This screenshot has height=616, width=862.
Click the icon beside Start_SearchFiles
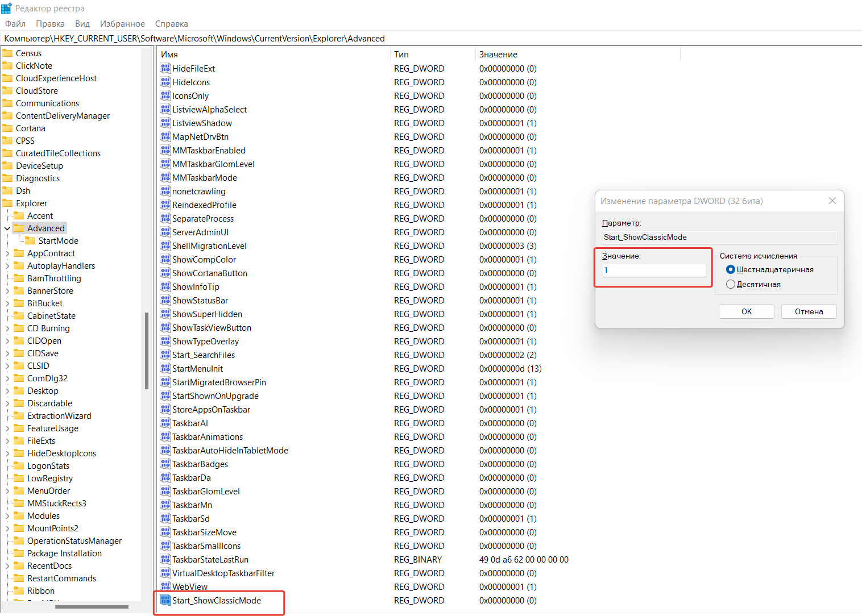click(x=165, y=355)
